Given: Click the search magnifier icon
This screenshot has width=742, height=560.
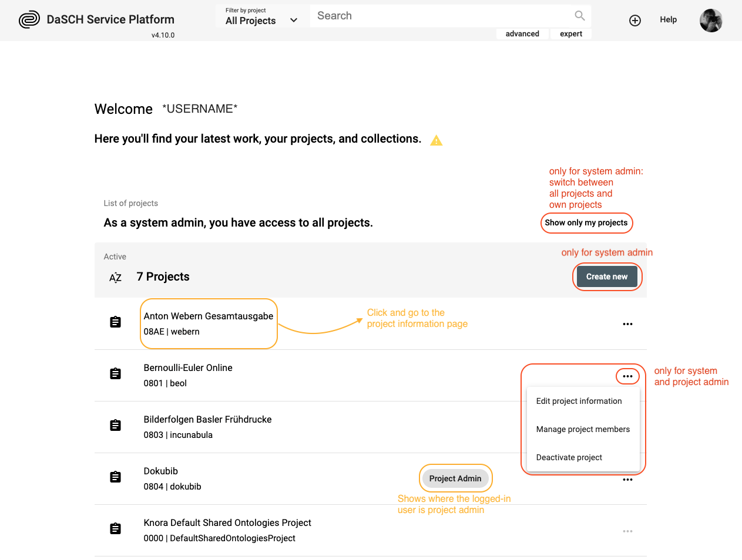Looking at the screenshot, I should [580, 16].
